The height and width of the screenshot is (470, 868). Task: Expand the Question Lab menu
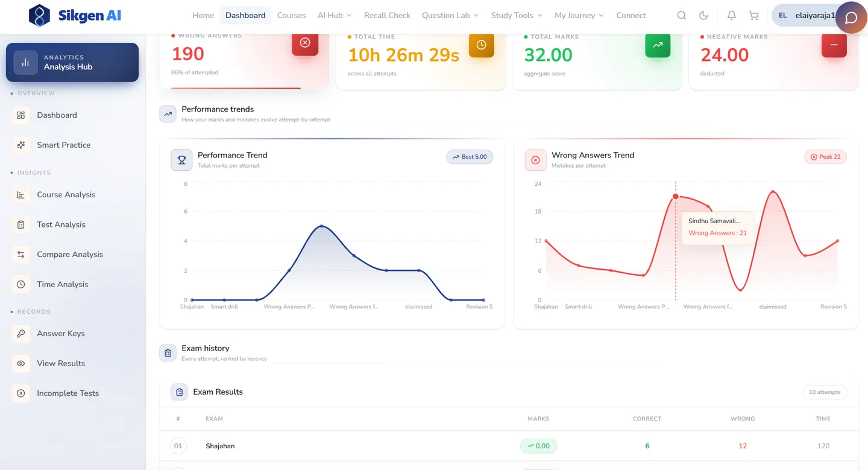[450, 16]
